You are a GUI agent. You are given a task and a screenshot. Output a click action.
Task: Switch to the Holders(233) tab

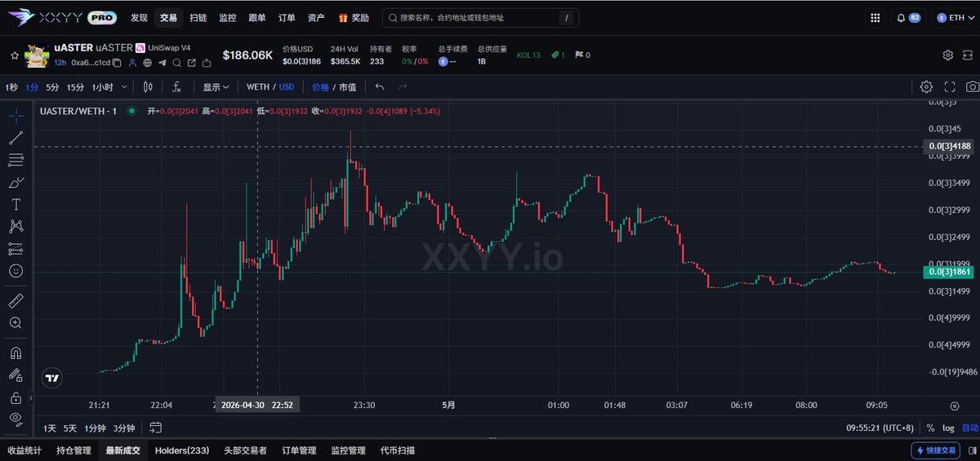[182, 450]
